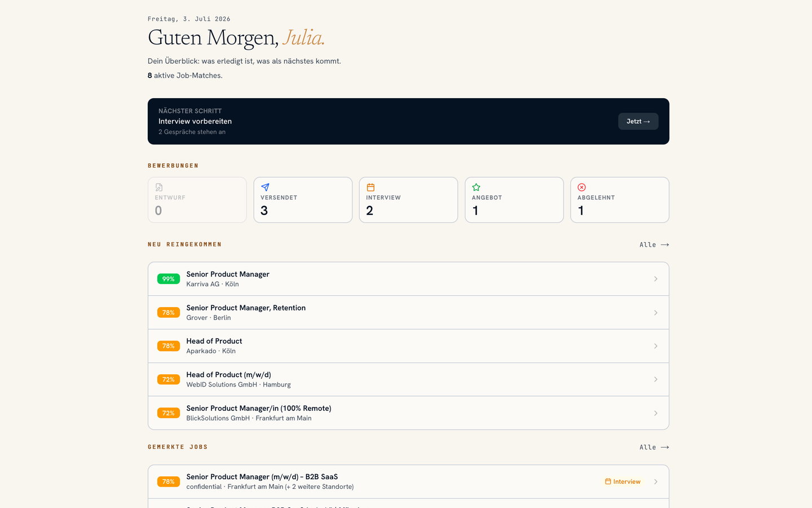
Task: Click the star icon on Angebot card
Action: pos(476,187)
